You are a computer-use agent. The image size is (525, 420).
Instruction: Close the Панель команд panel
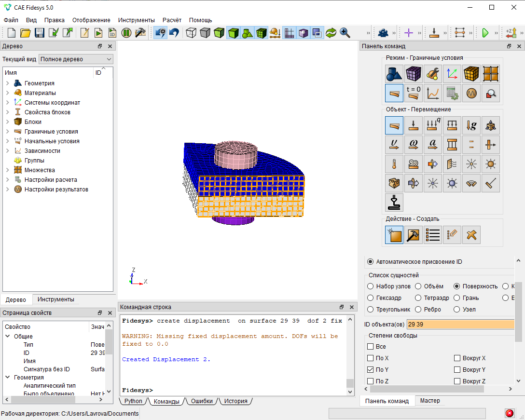click(x=519, y=46)
